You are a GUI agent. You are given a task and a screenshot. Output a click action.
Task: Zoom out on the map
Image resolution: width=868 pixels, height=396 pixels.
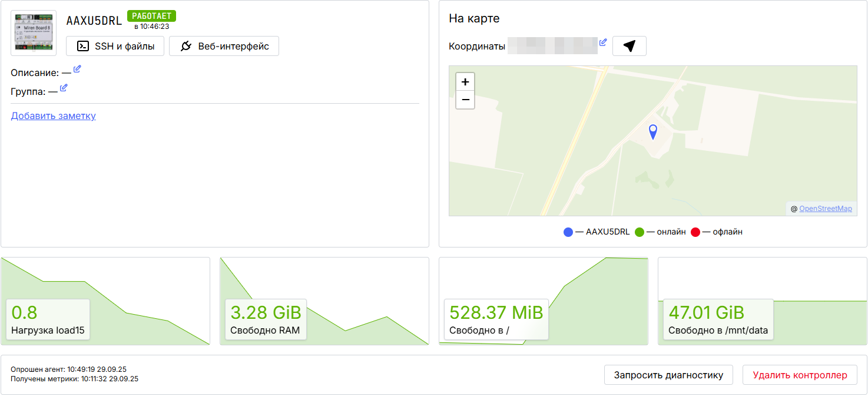pos(465,100)
